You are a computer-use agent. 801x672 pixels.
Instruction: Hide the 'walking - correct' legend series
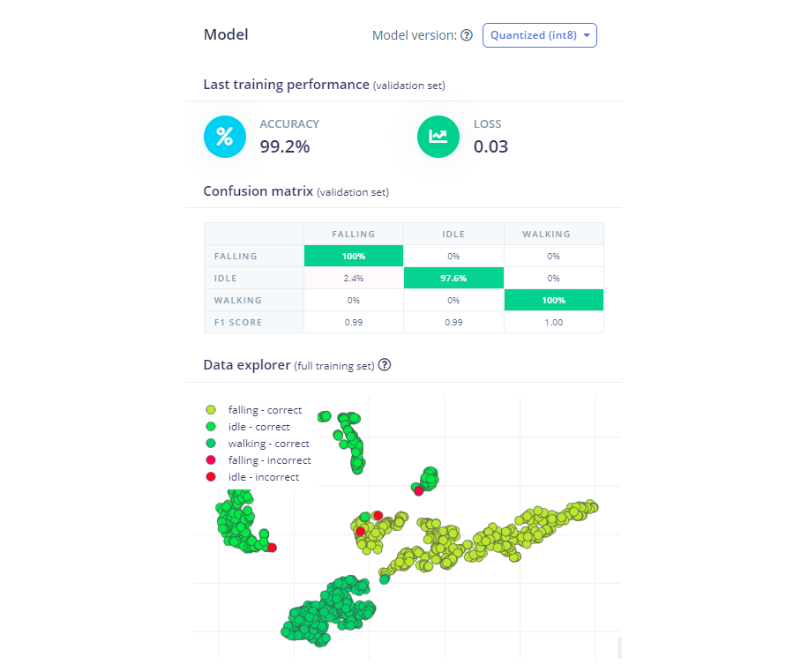pyautogui.click(x=268, y=444)
